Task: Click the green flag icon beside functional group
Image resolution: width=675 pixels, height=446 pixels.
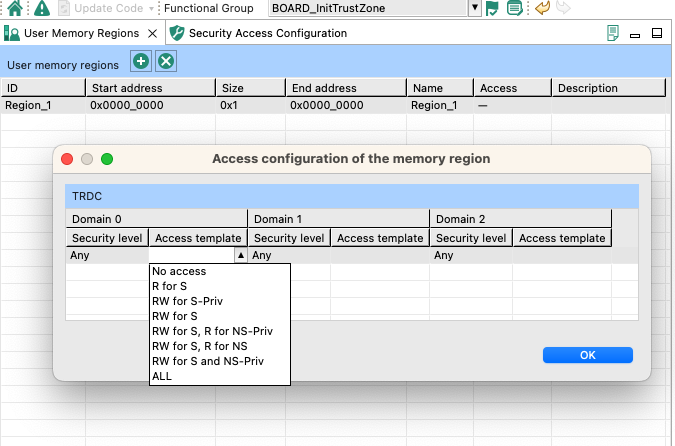Action: [x=492, y=8]
